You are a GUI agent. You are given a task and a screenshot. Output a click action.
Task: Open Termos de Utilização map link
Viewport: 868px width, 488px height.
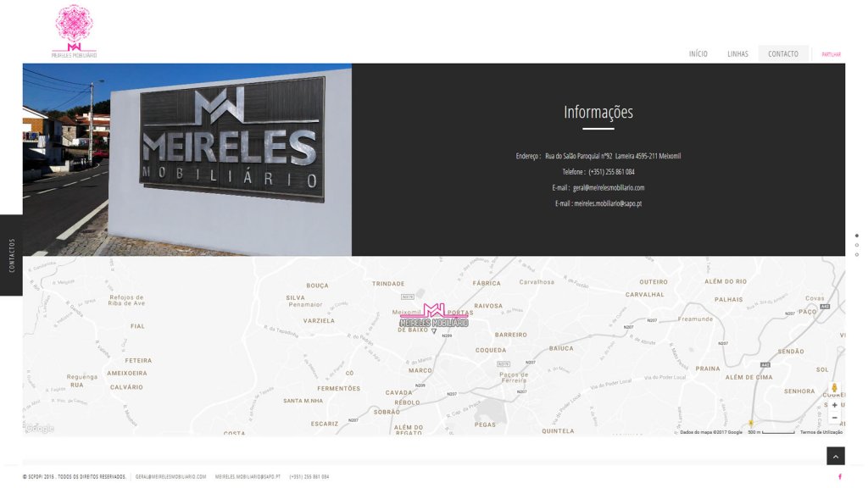pyautogui.click(x=821, y=432)
